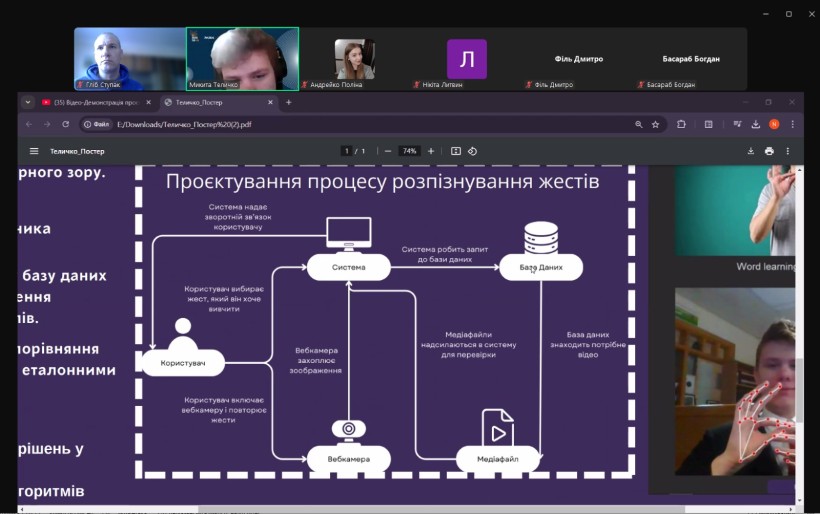Click the Chrome profile avatar button
Screen dimensions: 820x514
pyautogui.click(x=773, y=124)
